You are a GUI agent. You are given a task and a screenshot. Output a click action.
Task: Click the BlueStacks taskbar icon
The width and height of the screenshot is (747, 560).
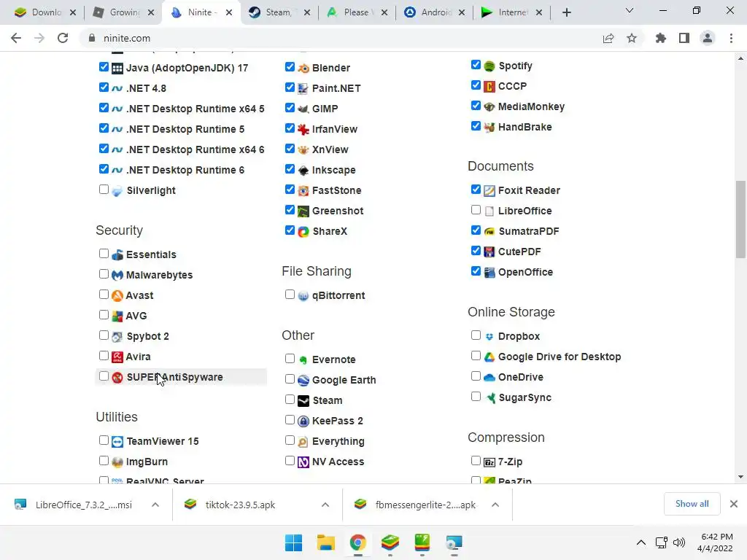[390, 542]
